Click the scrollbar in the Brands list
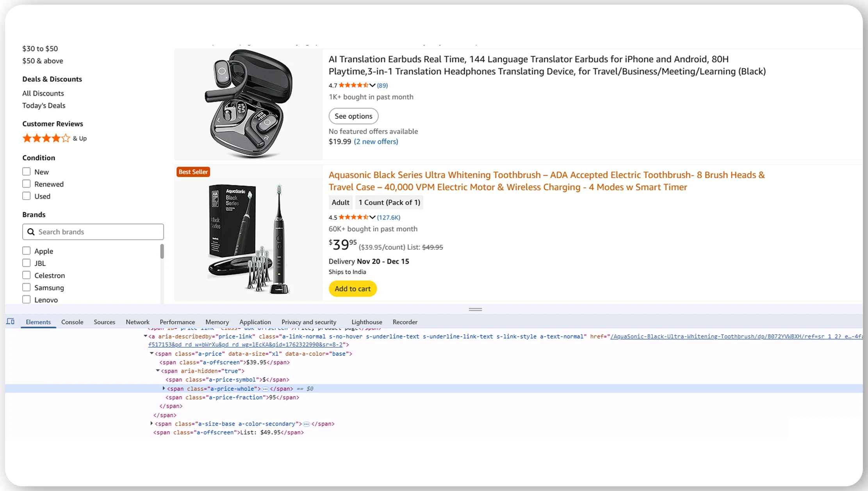 point(162,252)
